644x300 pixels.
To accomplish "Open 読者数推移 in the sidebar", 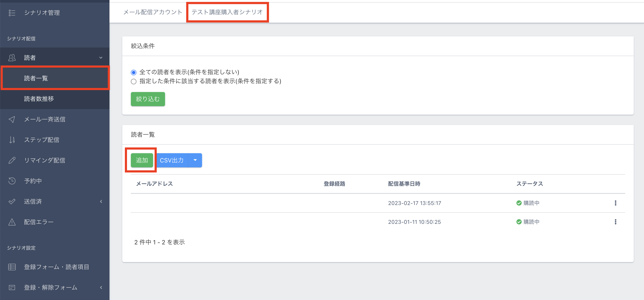I will pos(39,99).
